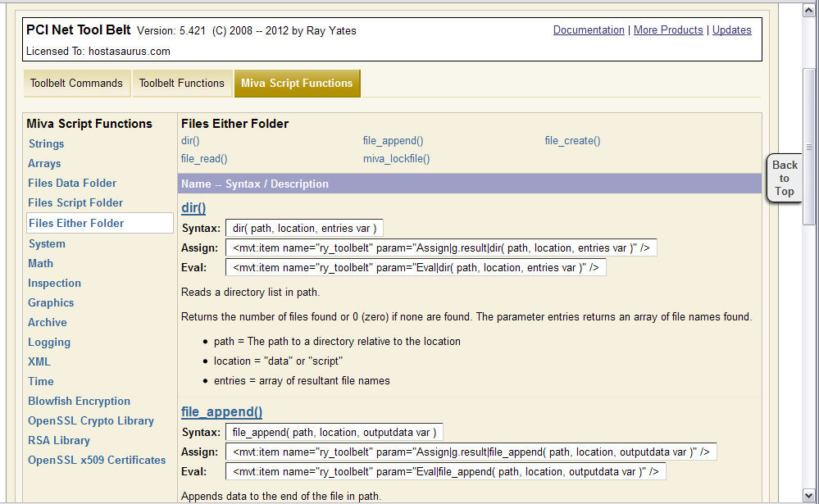Viewport: 819px width, 504px height.
Task: Click the file_append() section heading link
Action: pos(221,412)
